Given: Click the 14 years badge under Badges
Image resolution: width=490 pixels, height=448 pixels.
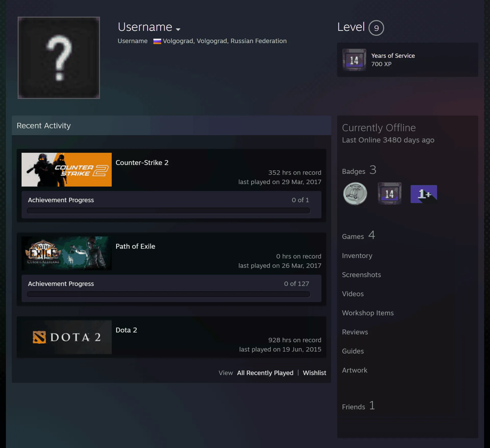Looking at the screenshot, I should click(389, 194).
